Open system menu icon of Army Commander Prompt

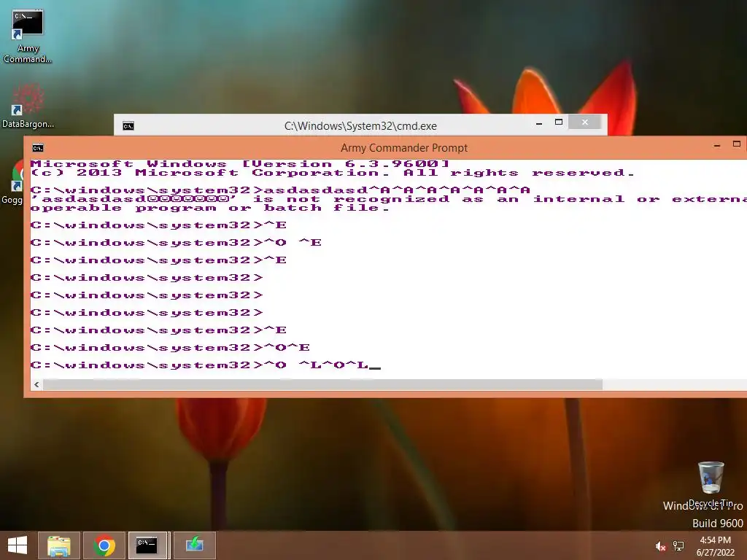tap(38, 148)
